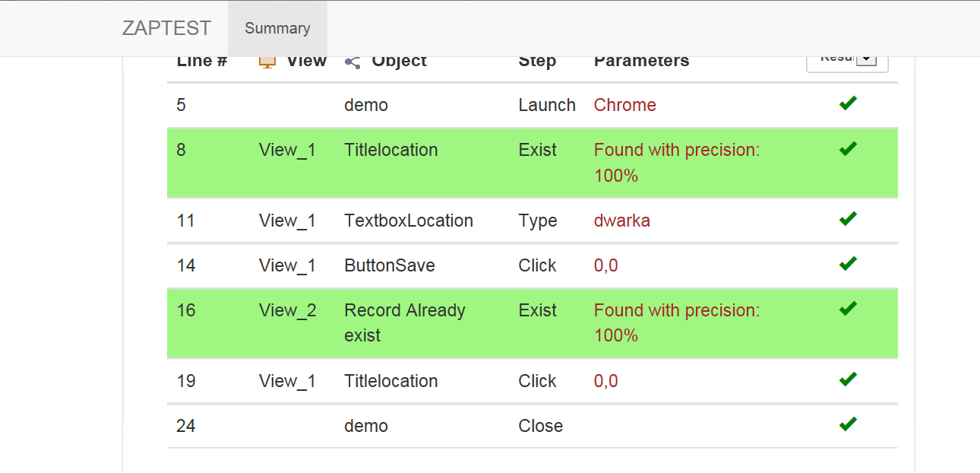Click Record Already exist object
Image resolution: width=980 pixels, height=473 pixels.
[405, 322]
